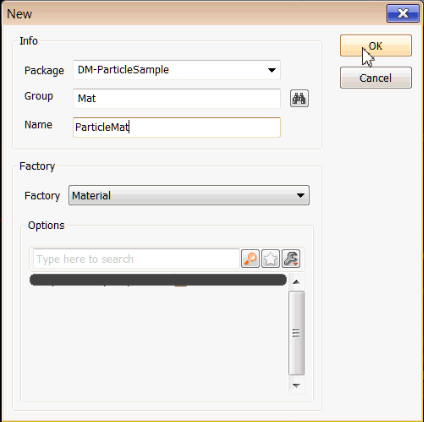Close the New dialog with the X
The image size is (424, 422).
pos(403,14)
